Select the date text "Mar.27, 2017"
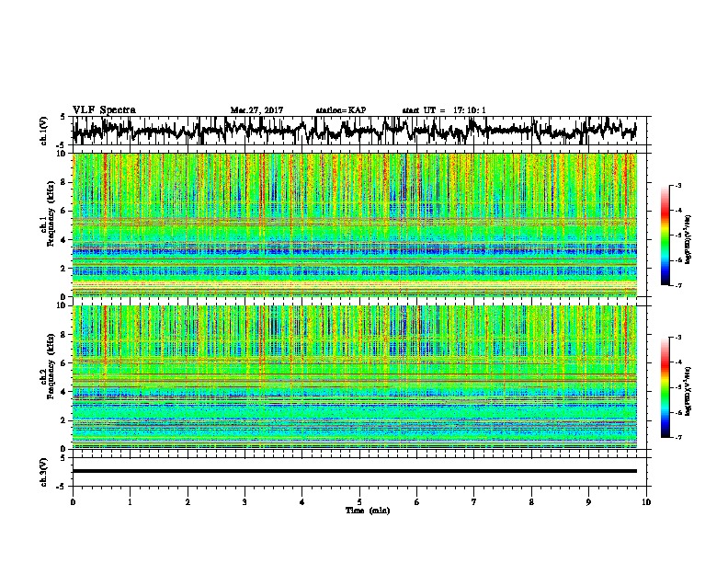This screenshot has height=563, width=728. pyautogui.click(x=256, y=110)
